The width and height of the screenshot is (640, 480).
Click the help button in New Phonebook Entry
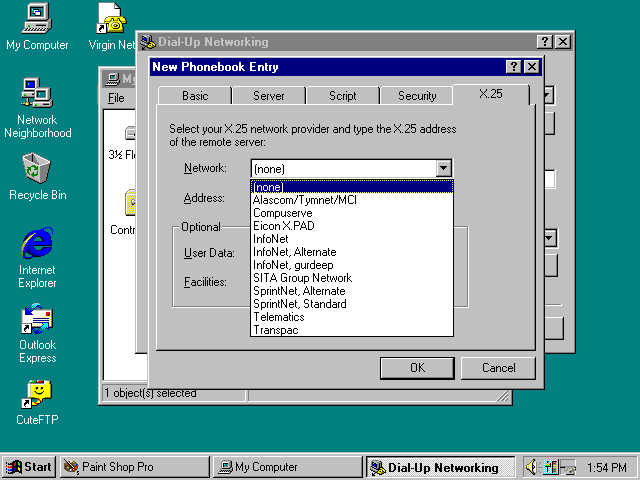[x=513, y=67]
